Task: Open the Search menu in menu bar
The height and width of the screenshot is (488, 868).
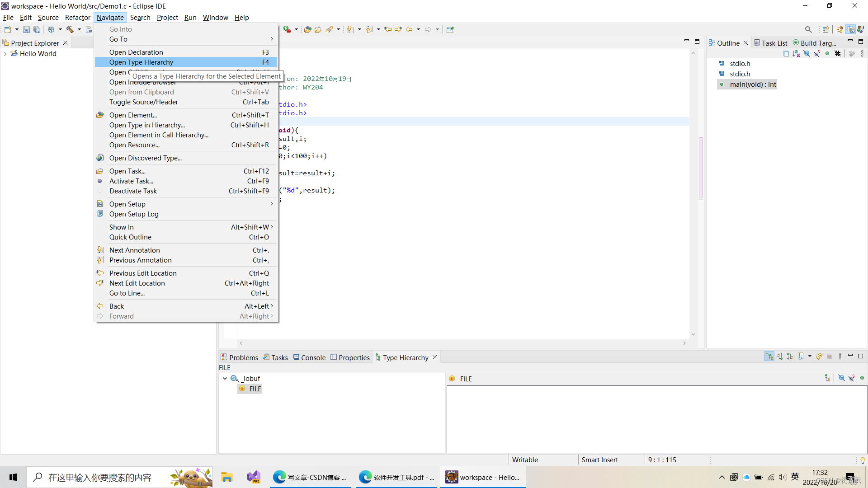Action: 140,18
